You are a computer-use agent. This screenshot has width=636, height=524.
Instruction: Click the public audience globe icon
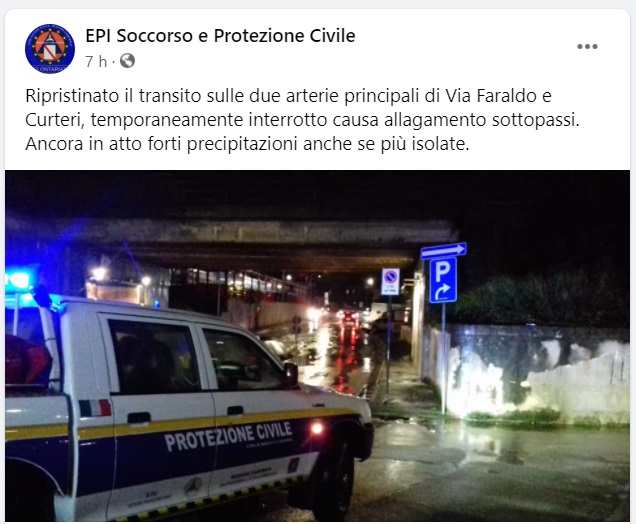(127, 61)
